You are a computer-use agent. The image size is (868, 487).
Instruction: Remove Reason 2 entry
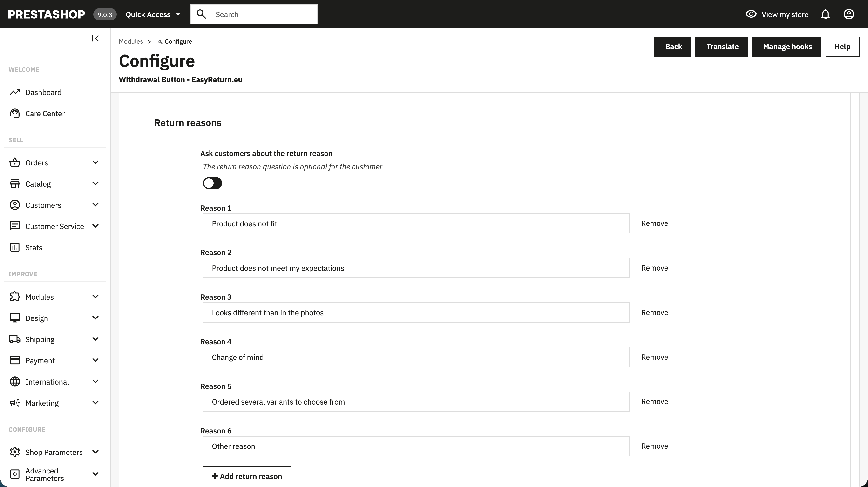(654, 268)
